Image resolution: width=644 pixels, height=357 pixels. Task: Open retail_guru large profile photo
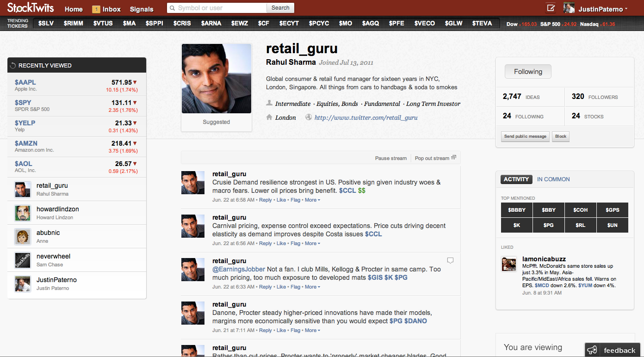click(x=217, y=79)
